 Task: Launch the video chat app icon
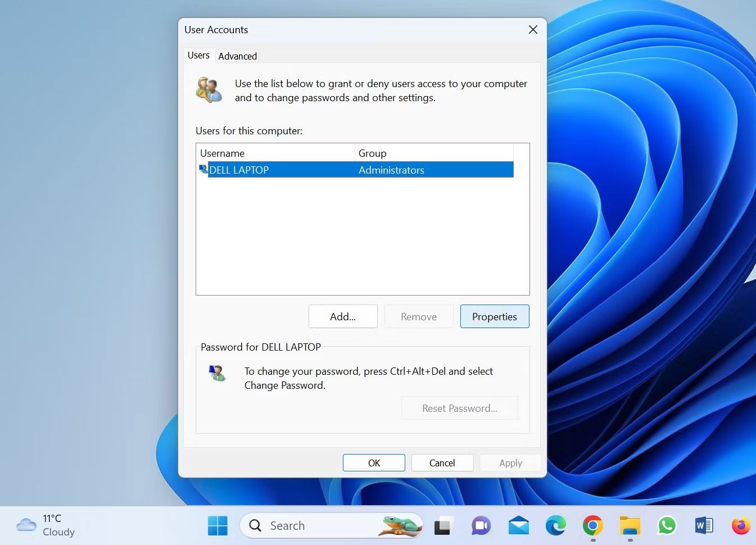481,526
